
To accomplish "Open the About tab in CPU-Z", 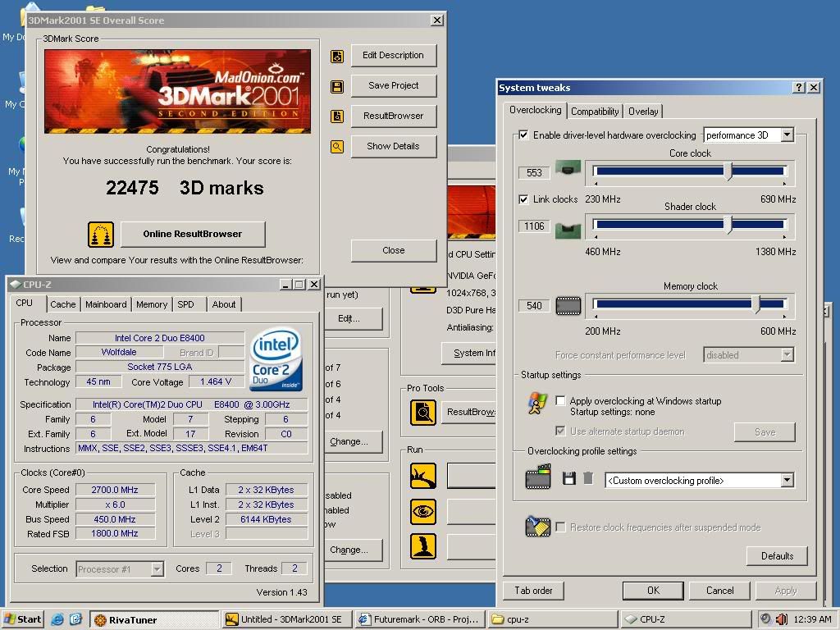I will [223, 304].
